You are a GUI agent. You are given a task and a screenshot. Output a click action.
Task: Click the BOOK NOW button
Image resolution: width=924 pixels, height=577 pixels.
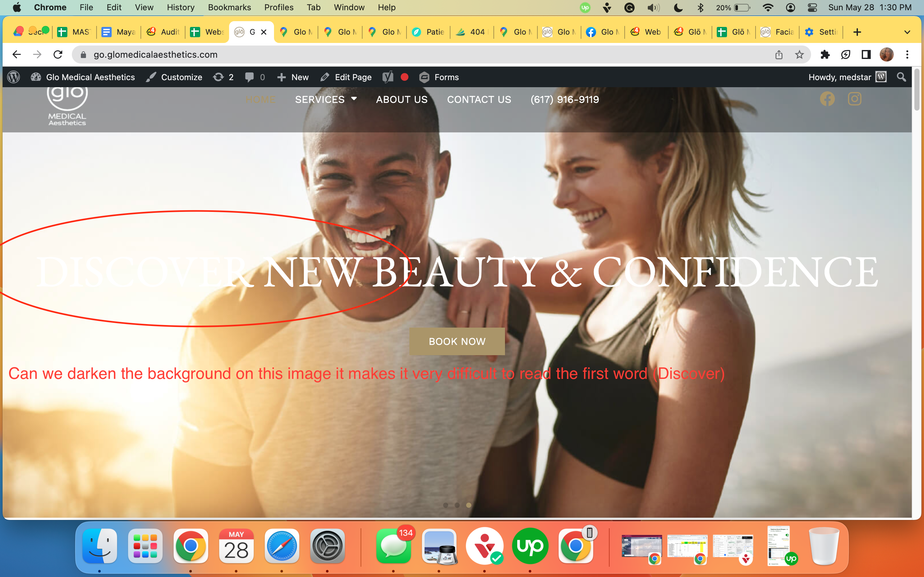(x=457, y=341)
